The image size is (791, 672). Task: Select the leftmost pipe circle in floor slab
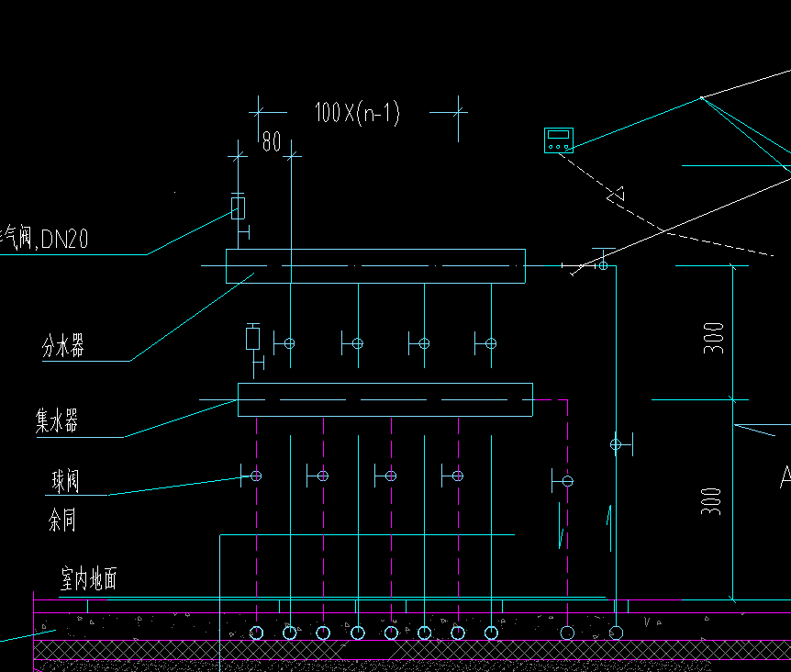click(x=256, y=633)
